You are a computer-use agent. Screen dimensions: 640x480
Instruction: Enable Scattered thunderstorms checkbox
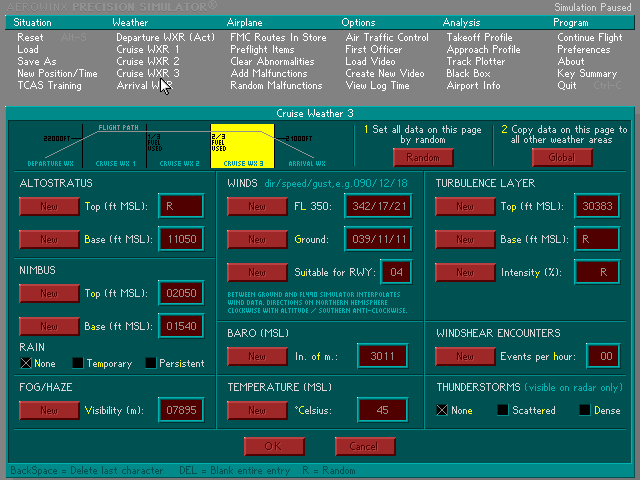pyautogui.click(x=502, y=410)
